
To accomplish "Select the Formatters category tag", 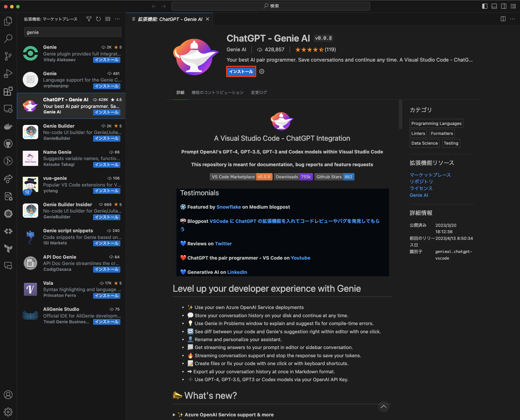I will (x=442, y=133).
